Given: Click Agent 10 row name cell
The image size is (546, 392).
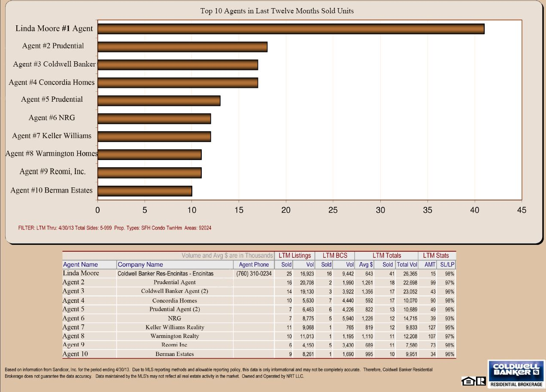Looking at the screenshot, I should point(75,354).
